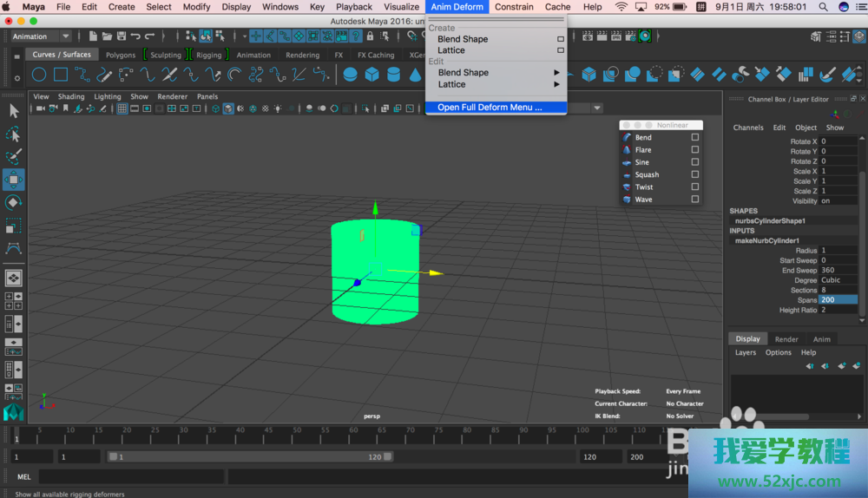The height and width of the screenshot is (498, 868).
Task: Choose the Paint selection tool
Action: coord(14,157)
